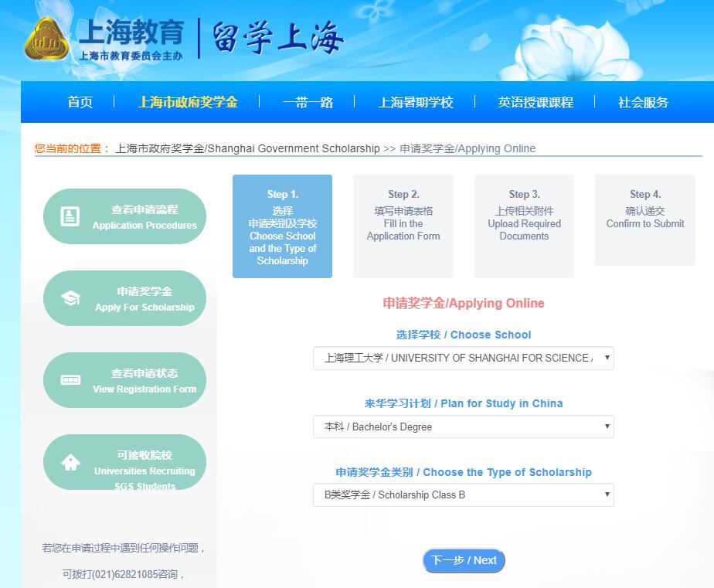Select Step 1 Choose School tab
Screen dimensions: 714x588
tap(282, 226)
